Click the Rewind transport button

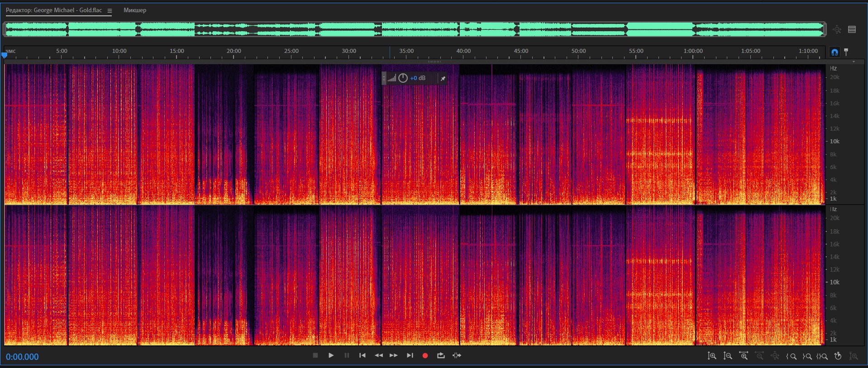pyautogui.click(x=379, y=355)
